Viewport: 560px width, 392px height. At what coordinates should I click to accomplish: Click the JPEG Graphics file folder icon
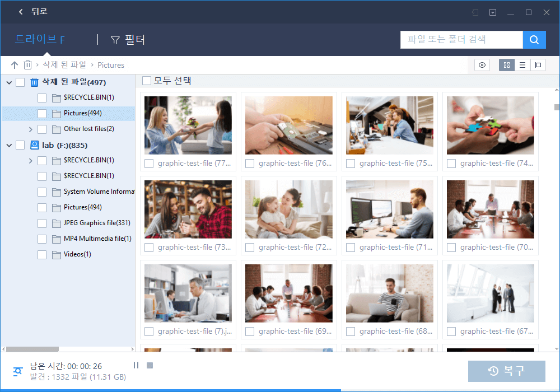point(56,223)
